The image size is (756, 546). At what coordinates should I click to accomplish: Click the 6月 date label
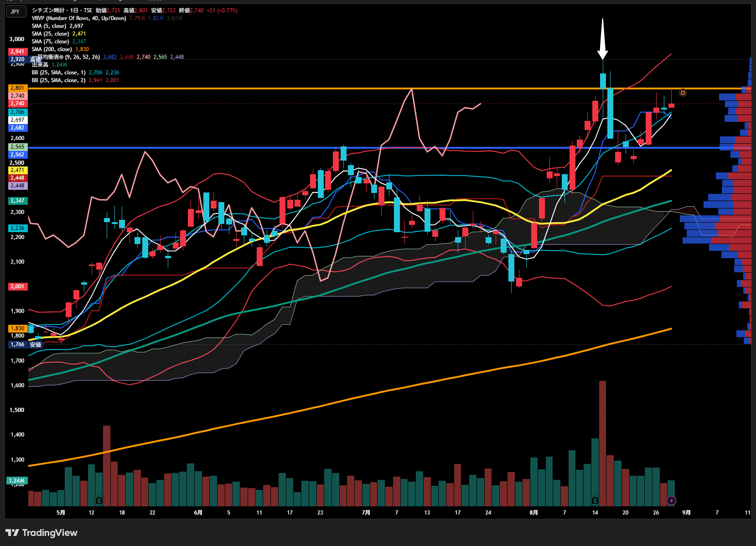tap(198, 513)
